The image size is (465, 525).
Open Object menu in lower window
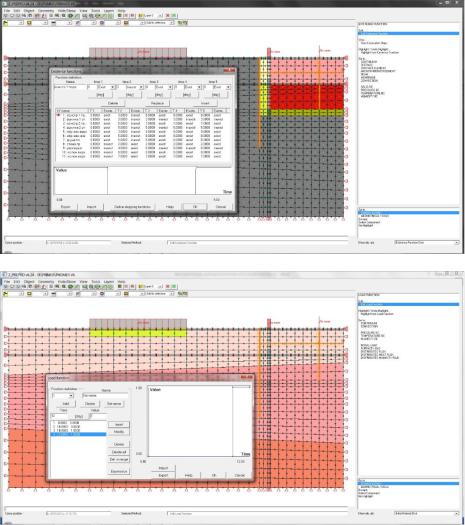click(29, 282)
